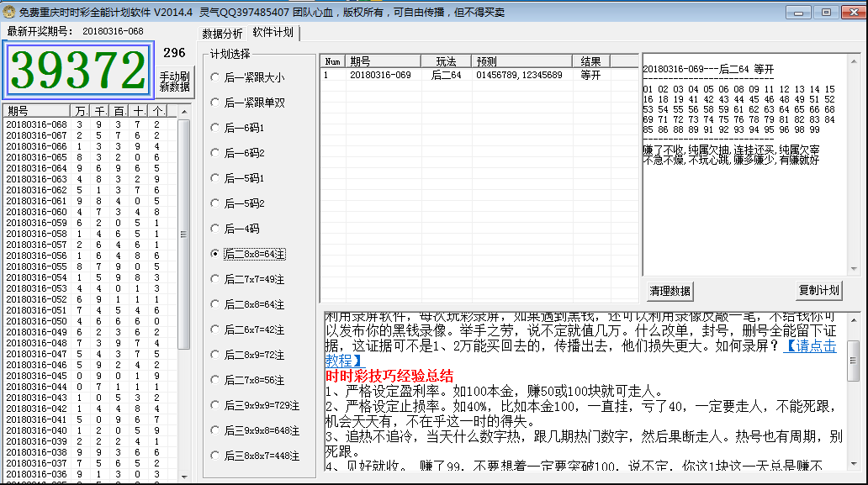The width and height of the screenshot is (868, 485).
Task: Click the history list vertical scrollbar
Action: click(183, 235)
